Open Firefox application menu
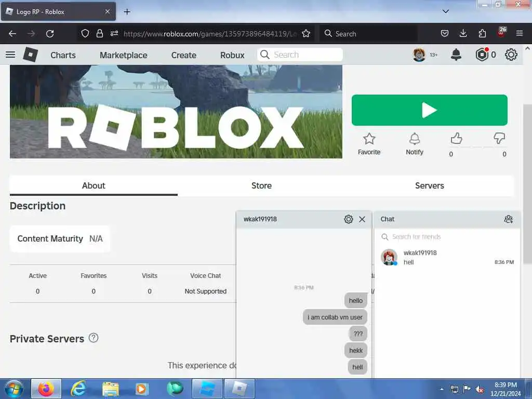The width and height of the screenshot is (532, 399). point(520,34)
